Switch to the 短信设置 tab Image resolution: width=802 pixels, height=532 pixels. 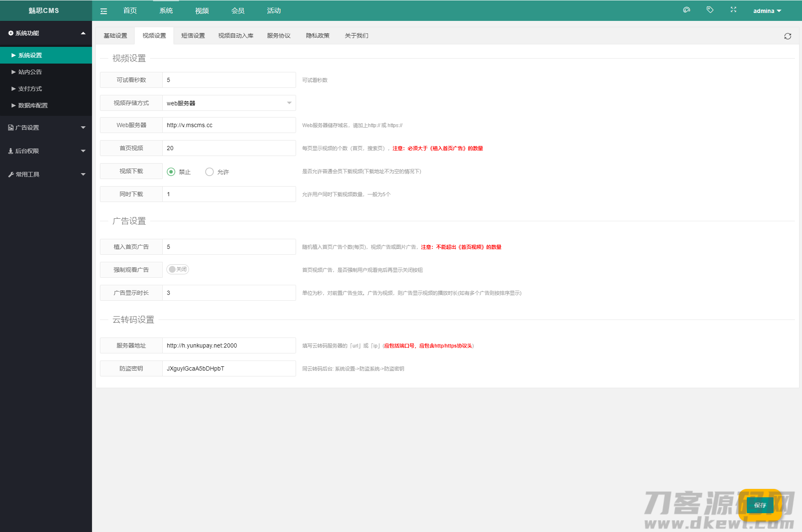[x=193, y=36]
